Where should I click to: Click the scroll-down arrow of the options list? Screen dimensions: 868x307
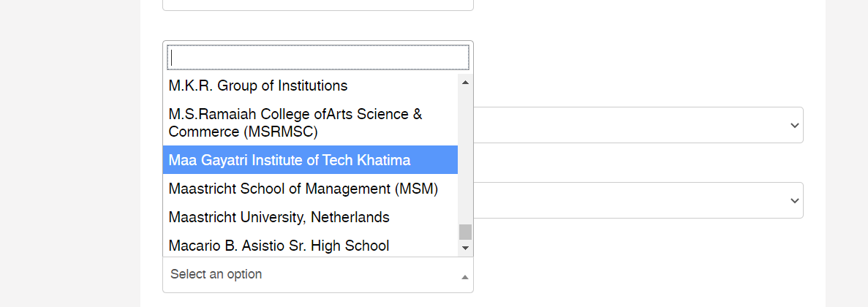point(465,249)
